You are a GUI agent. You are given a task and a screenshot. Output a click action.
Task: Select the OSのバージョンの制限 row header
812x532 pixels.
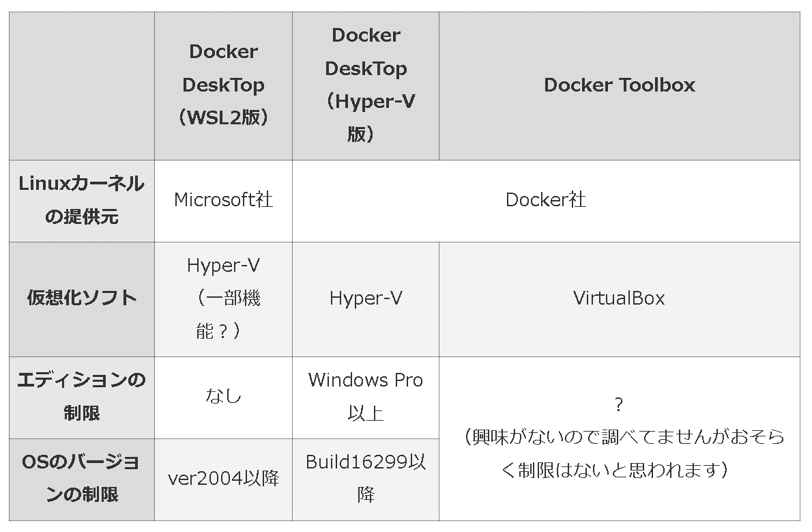coord(82,479)
